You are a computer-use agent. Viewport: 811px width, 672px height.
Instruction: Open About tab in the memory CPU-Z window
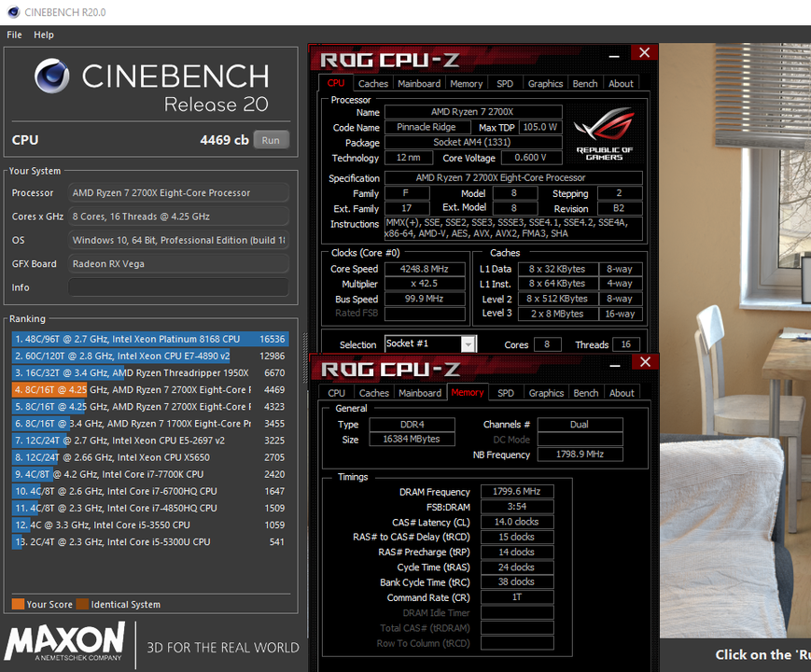tap(622, 393)
